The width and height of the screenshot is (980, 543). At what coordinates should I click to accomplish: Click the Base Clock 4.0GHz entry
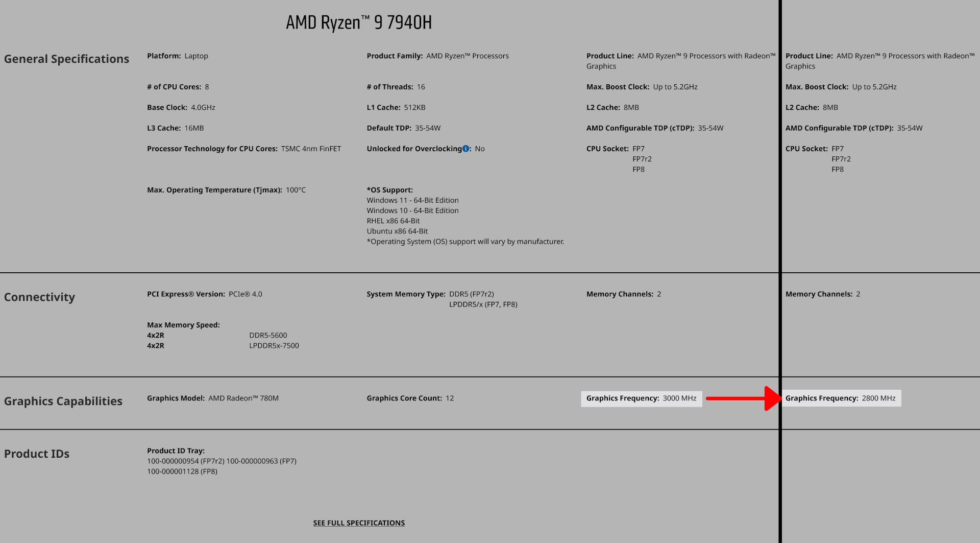pyautogui.click(x=181, y=108)
